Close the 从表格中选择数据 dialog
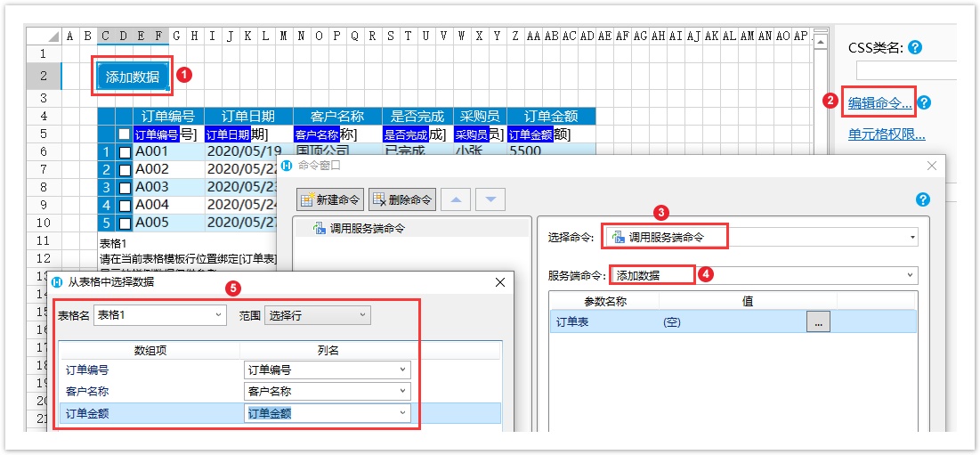The height and width of the screenshot is (455, 980). point(500,282)
